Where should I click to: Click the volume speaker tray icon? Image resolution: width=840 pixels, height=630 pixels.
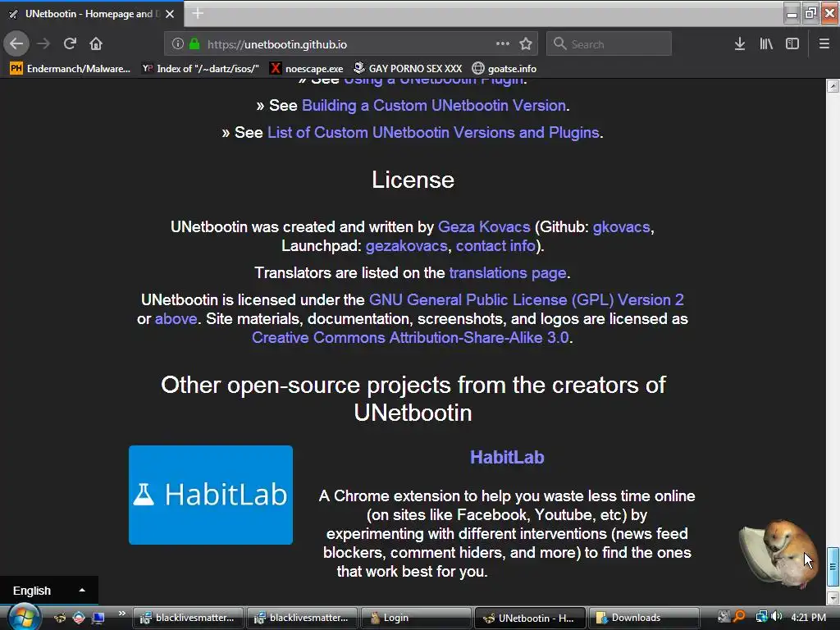pyautogui.click(x=776, y=617)
